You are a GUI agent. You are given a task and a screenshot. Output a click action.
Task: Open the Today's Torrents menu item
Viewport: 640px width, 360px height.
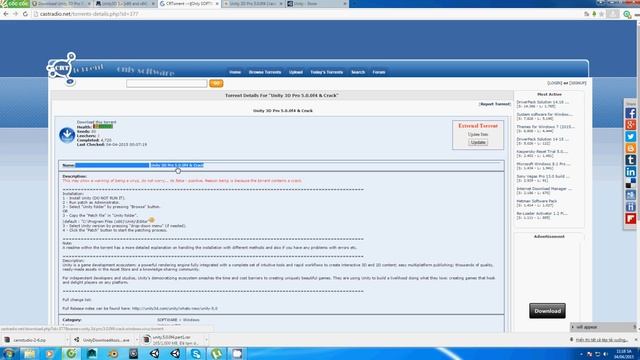pyautogui.click(x=327, y=72)
